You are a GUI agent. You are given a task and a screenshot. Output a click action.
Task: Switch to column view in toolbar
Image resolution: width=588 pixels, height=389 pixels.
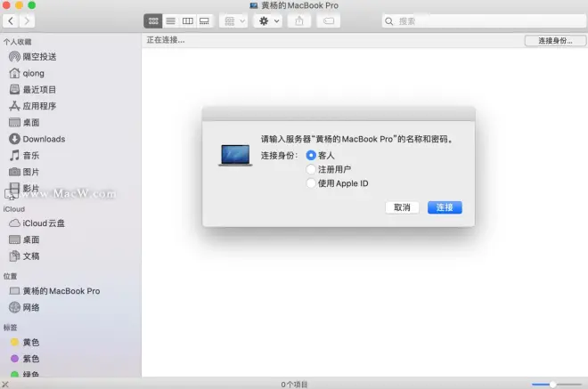pos(187,21)
